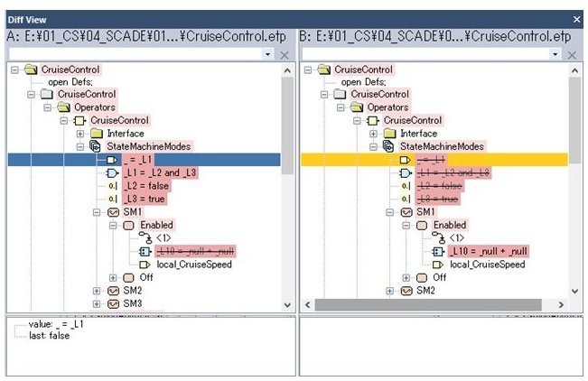Expand the Interface node in left pane
This screenshot has height=381, width=588.
click(80, 134)
